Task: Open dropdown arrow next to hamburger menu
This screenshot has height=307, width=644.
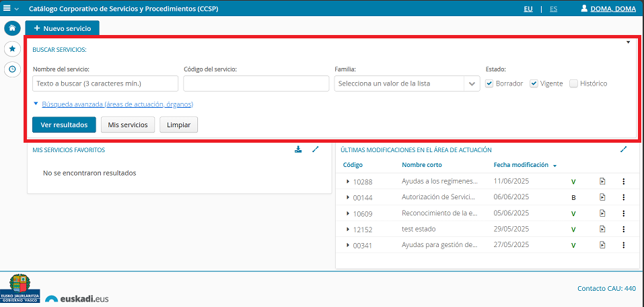Action: point(16,9)
